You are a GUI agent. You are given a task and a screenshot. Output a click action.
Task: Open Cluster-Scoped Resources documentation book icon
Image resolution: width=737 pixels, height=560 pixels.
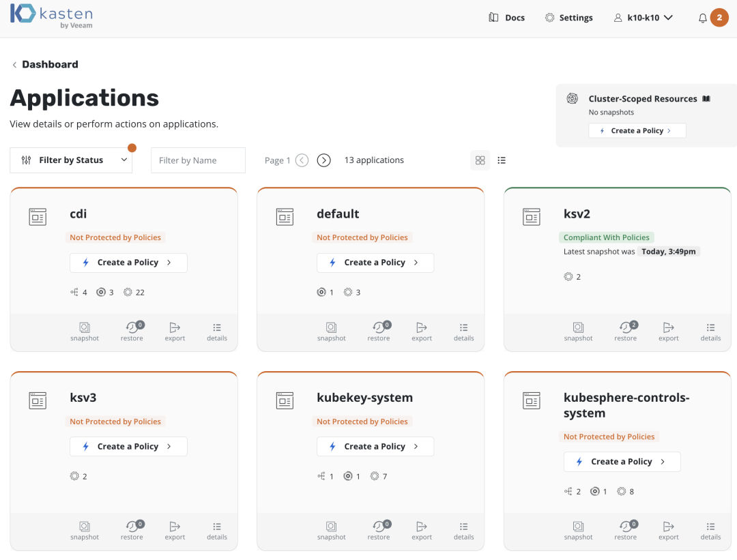pos(706,99)
